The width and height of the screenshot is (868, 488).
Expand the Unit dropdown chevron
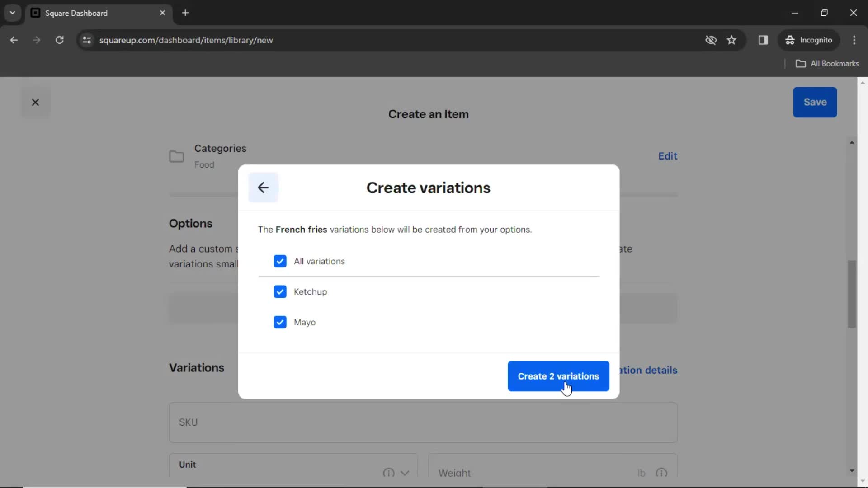click(x=405, y=473)
